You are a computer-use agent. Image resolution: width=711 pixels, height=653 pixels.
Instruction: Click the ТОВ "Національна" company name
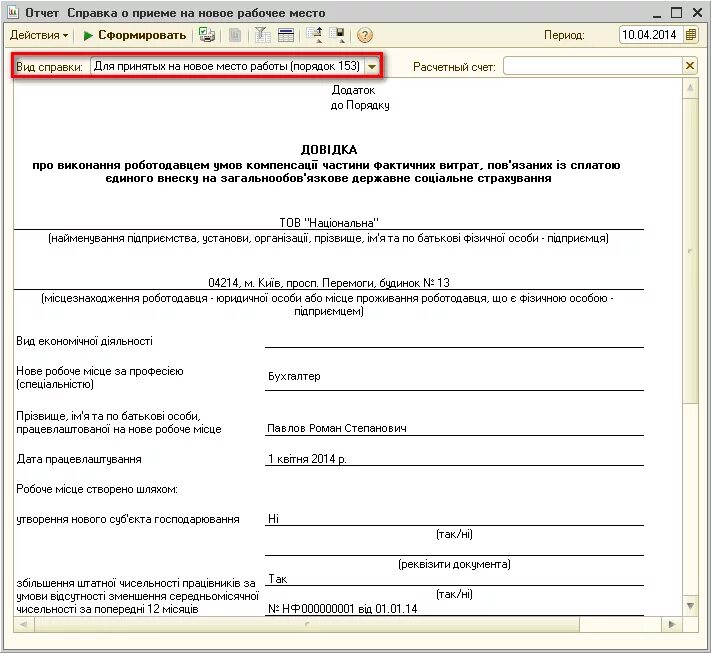pyautogui.click(x=329, y=223)
